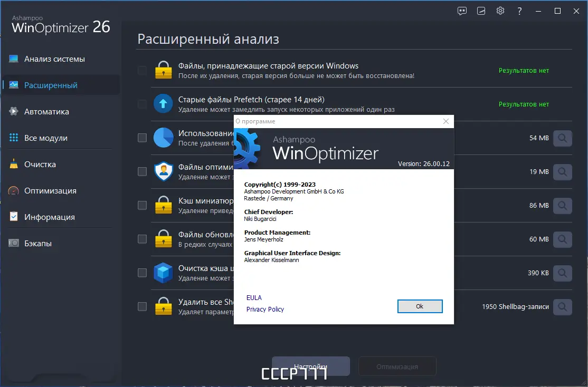Screen dimensions: 588x387
Task: Open the Информация section in the sidebar
Action: 14,217
